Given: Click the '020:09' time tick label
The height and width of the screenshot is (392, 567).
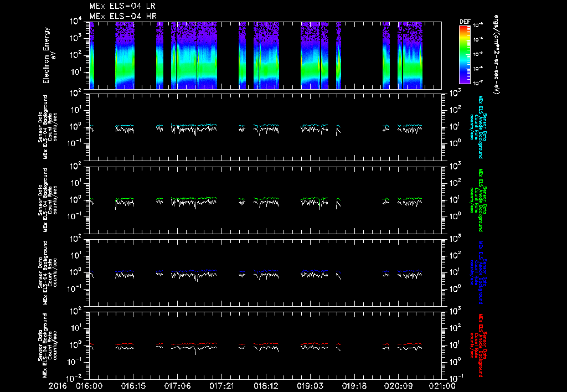Looking at the screenshot, I should coord(399,386).
